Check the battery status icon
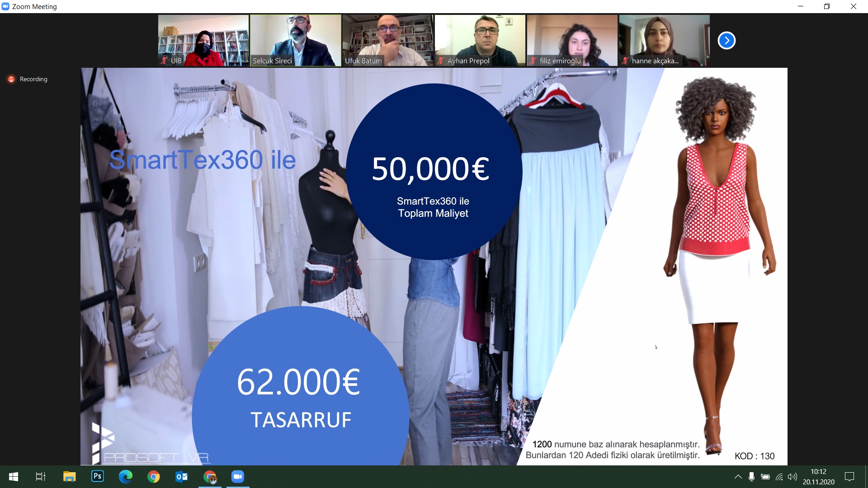 [765, 477]
